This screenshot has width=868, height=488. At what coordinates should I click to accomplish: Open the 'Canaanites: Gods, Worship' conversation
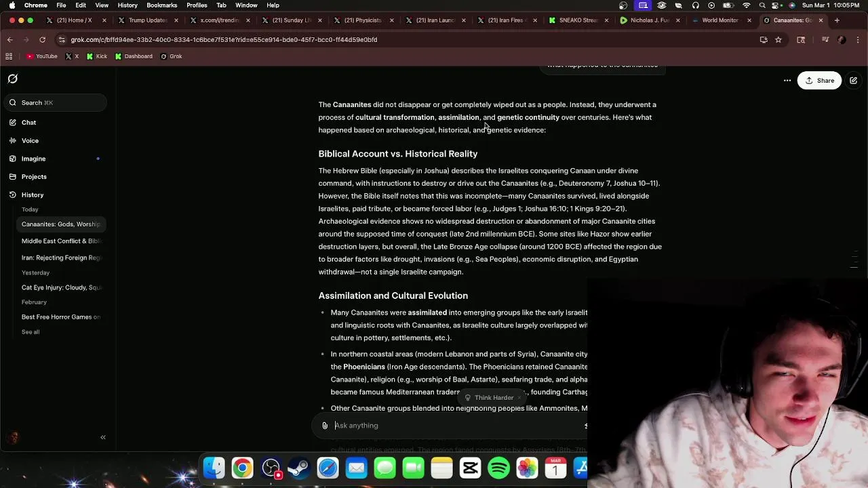pyautogui.click(x=61, y=224)
